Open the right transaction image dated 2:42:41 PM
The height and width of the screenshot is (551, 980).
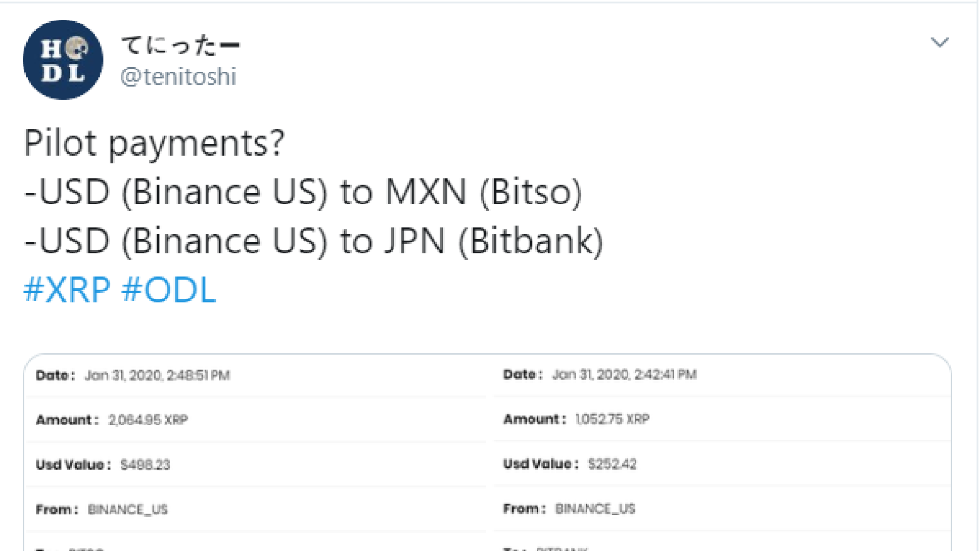click(722, 453)
